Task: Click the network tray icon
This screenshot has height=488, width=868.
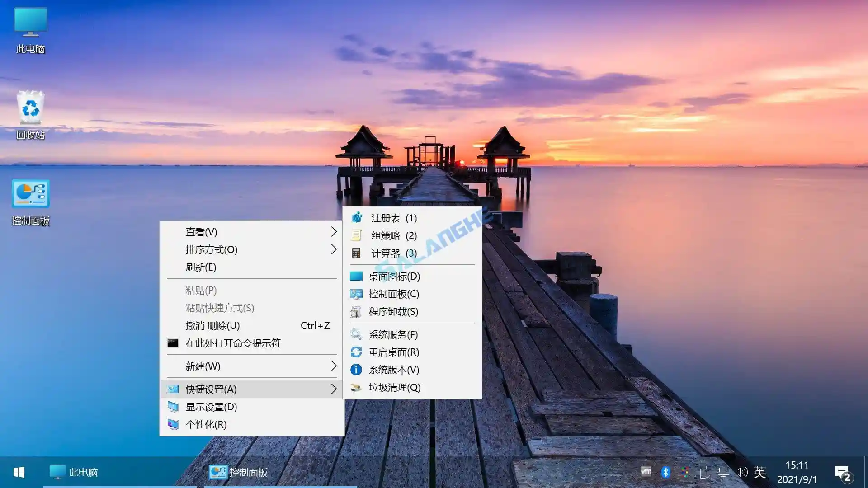Action: [x=722, y=472]
